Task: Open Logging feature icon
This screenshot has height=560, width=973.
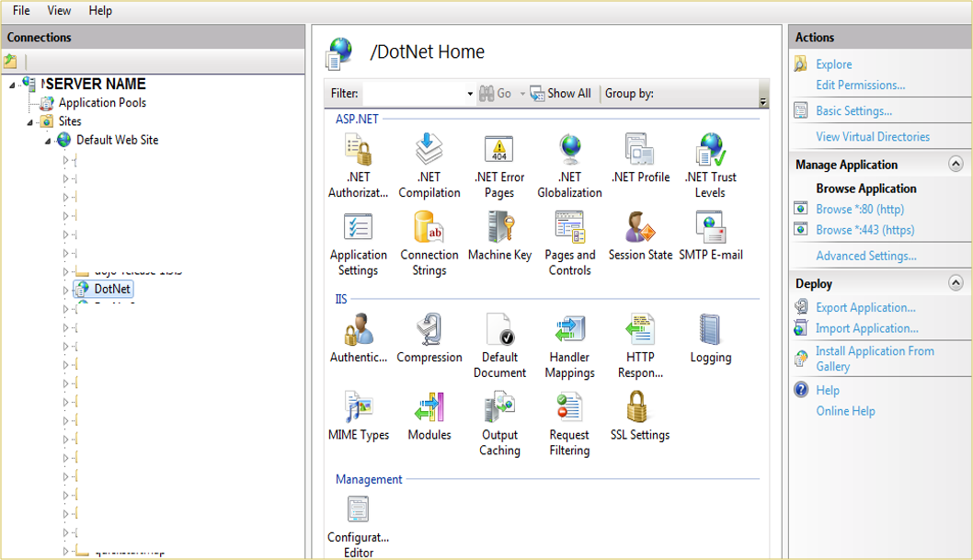Action: [x=711, y=338]
